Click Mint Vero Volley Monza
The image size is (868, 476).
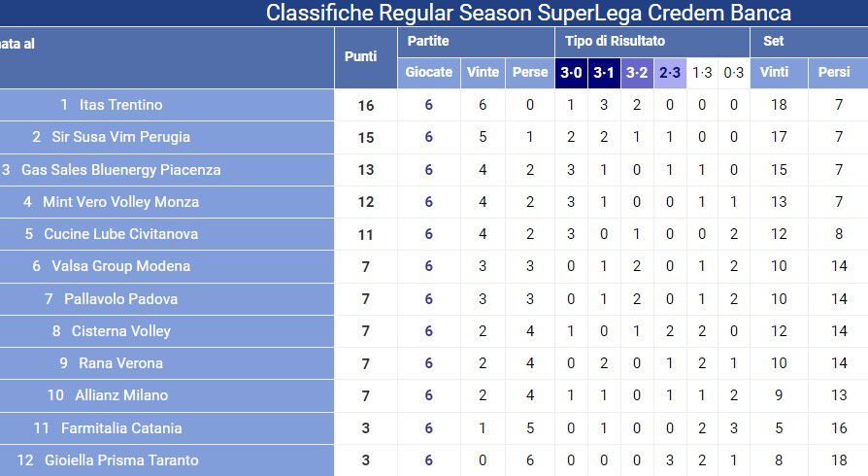120,202
